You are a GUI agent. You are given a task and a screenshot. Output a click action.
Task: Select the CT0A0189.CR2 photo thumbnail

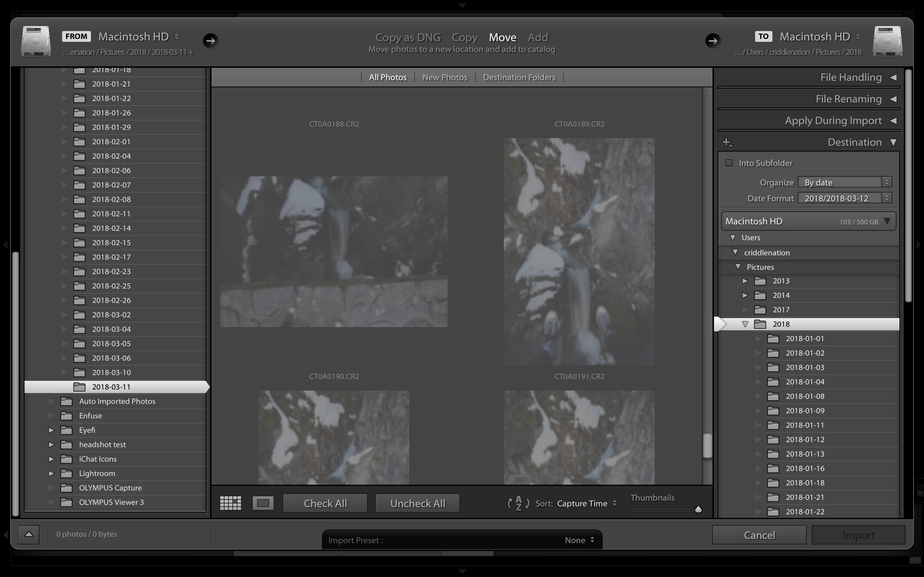point(579,251)
